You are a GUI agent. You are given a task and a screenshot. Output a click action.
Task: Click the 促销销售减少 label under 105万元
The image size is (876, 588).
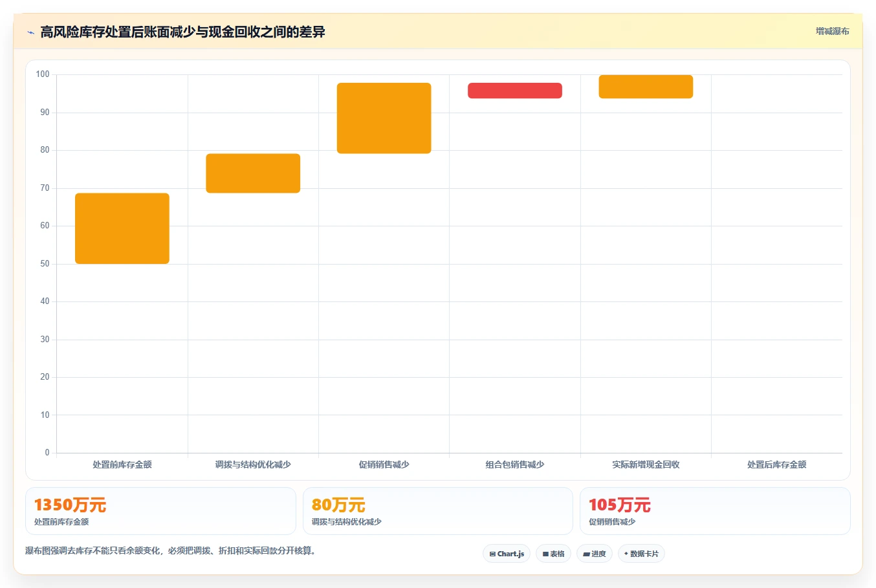click(x=612, y=522)
